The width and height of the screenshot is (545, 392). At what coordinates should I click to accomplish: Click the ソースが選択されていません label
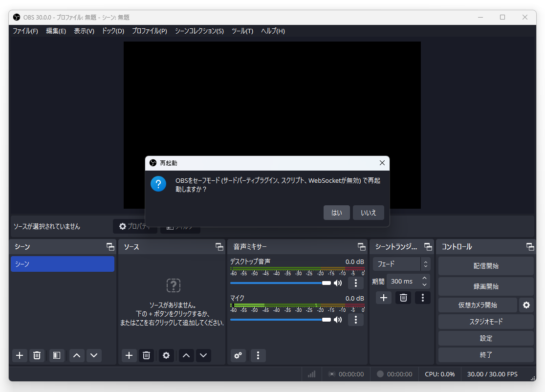click(46, 227)
